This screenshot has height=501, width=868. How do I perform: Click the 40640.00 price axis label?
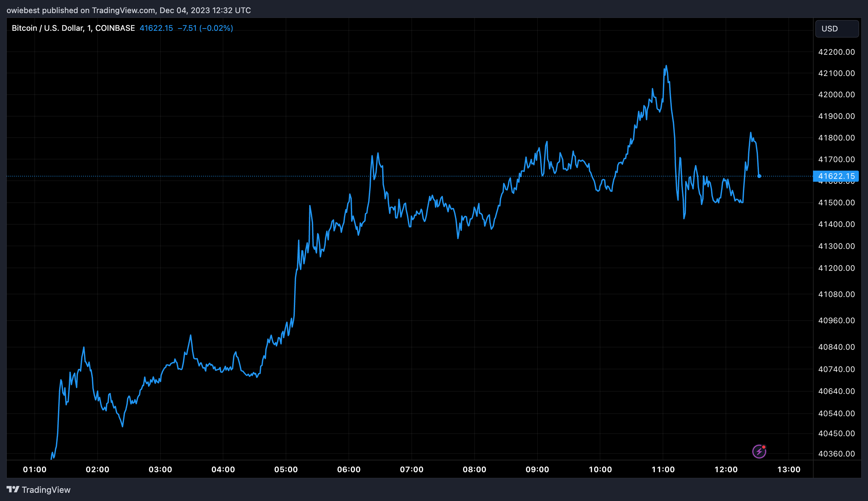pyautogui.click(x=836, y=392)
